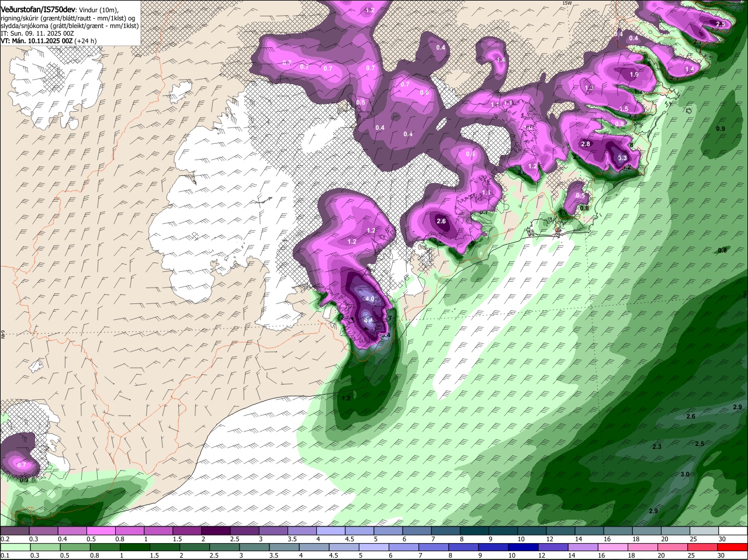The image size is (748, 560).
Task: Select the bright pink upper scale swatch at 0.5
Action: click(x=101, y=531)
